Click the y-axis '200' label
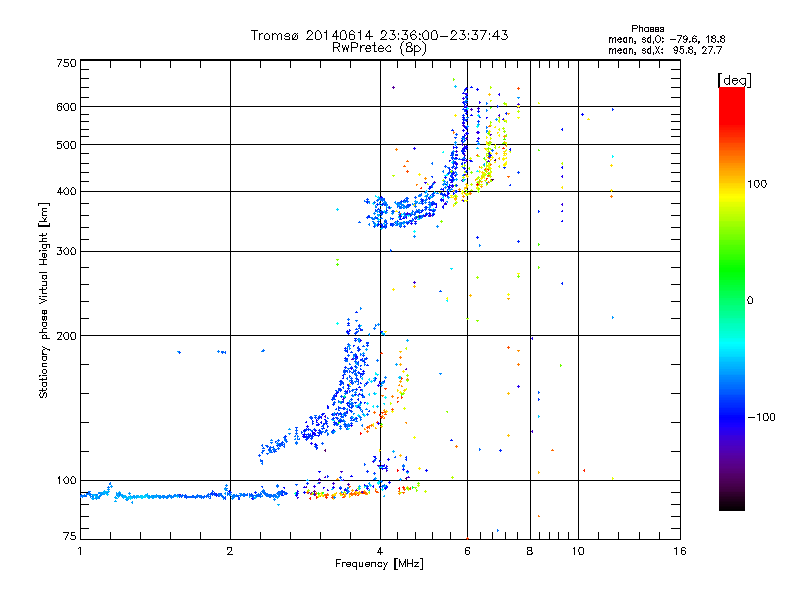Viewport: 800px width, 600px height. point(66,336)
